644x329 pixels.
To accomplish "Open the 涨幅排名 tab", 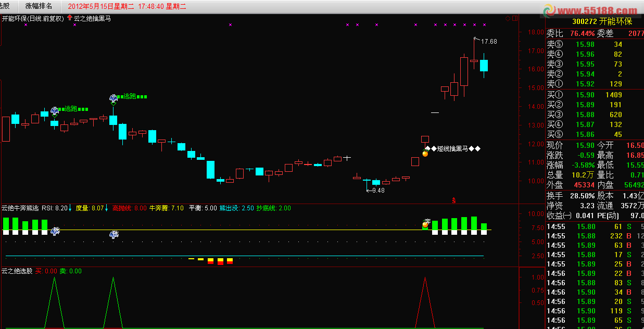I will coord(39,6).
